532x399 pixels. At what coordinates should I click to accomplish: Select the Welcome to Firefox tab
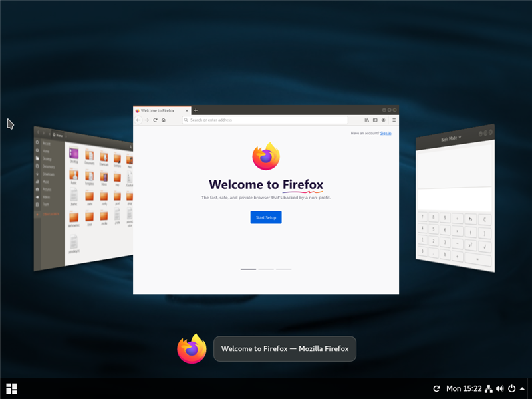point(162,110)
